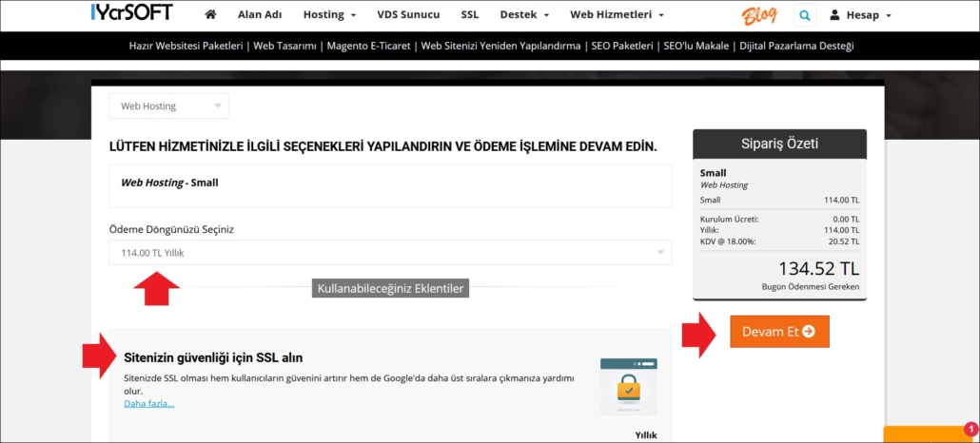
Task: Click the Sitenizin güvenliği için SSL alın heading
Action: tap(213, 358)
